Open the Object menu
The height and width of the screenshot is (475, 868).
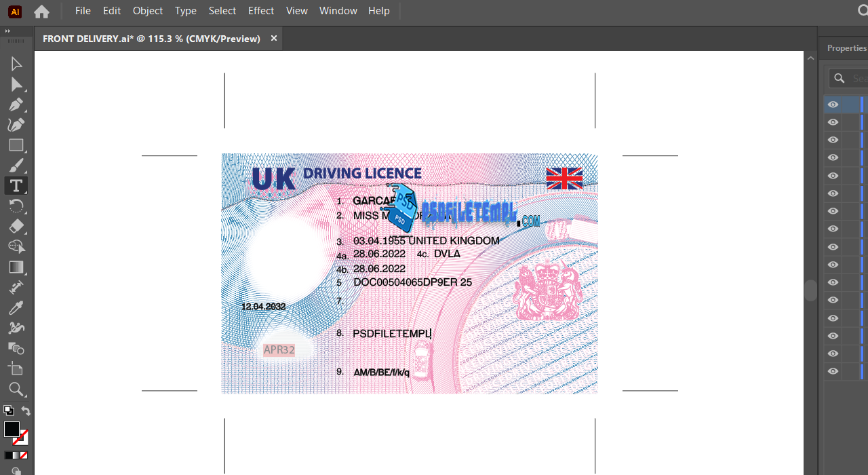coord(148,11)
